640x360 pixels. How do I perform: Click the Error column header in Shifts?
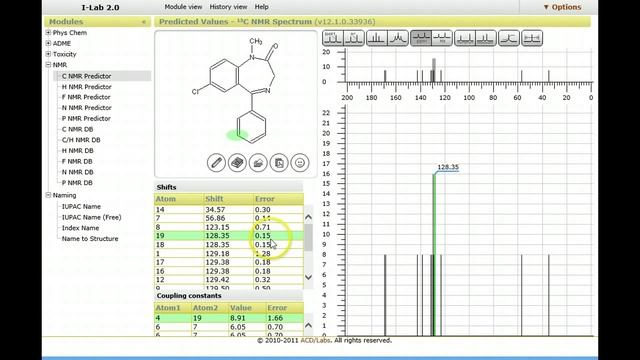click(278, 199)
